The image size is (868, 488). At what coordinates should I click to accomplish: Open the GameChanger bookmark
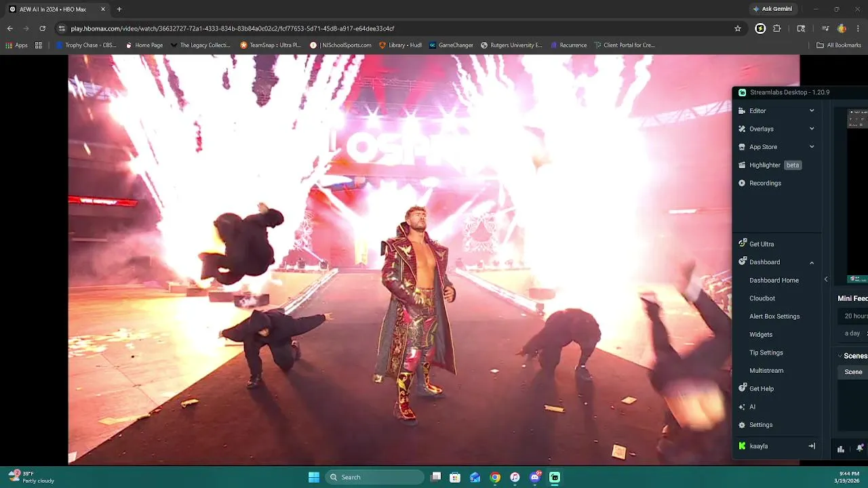tap(451, 45)
